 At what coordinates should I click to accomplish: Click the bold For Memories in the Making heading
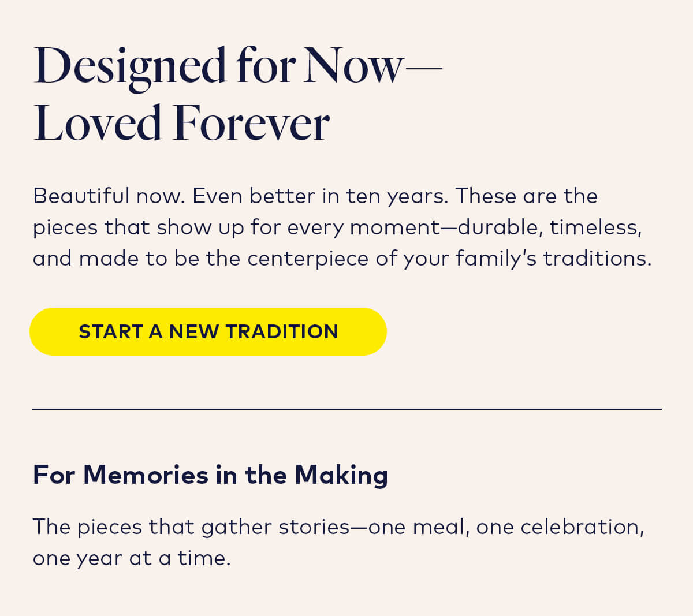211,475
